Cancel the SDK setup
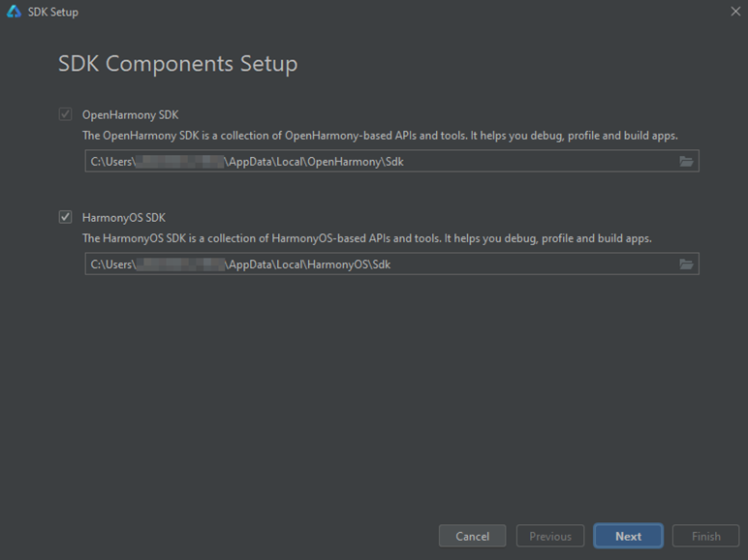 pos(472,536)
